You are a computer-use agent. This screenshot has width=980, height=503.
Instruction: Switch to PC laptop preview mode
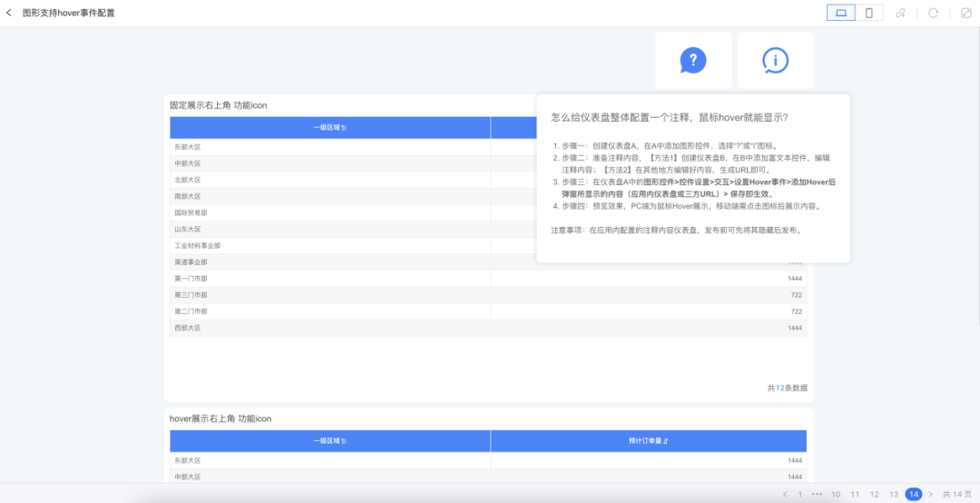coord(841,13)
